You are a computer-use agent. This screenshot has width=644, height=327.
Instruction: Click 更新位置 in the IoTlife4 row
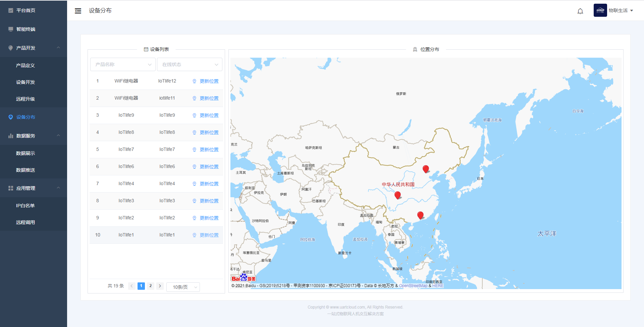[206, 184]
